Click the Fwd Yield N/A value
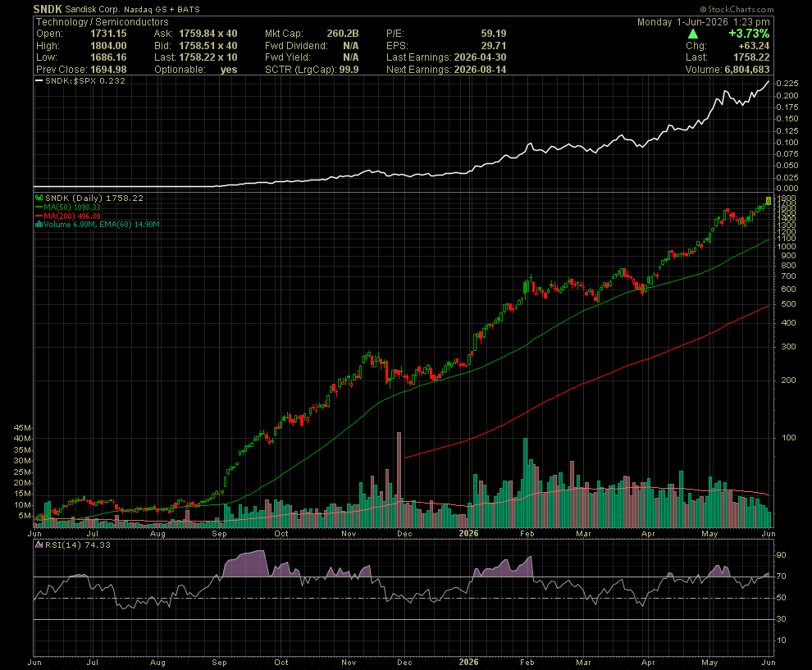 pyautogui.click(x=350, y=57)
